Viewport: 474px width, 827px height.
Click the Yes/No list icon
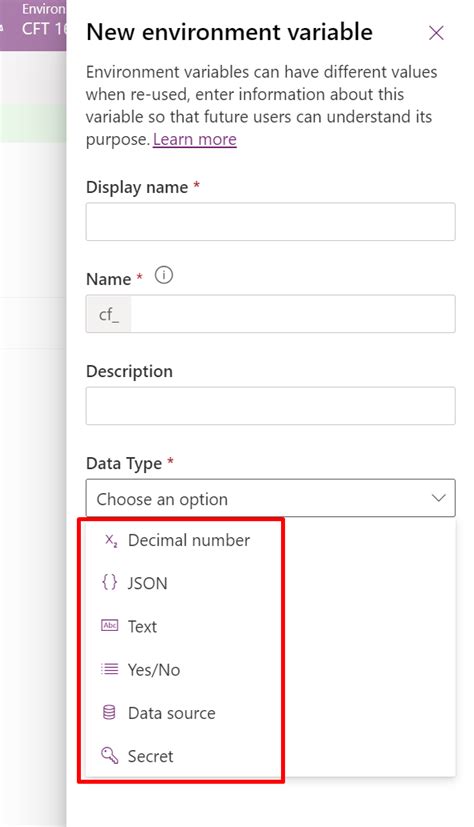[109, 669]
